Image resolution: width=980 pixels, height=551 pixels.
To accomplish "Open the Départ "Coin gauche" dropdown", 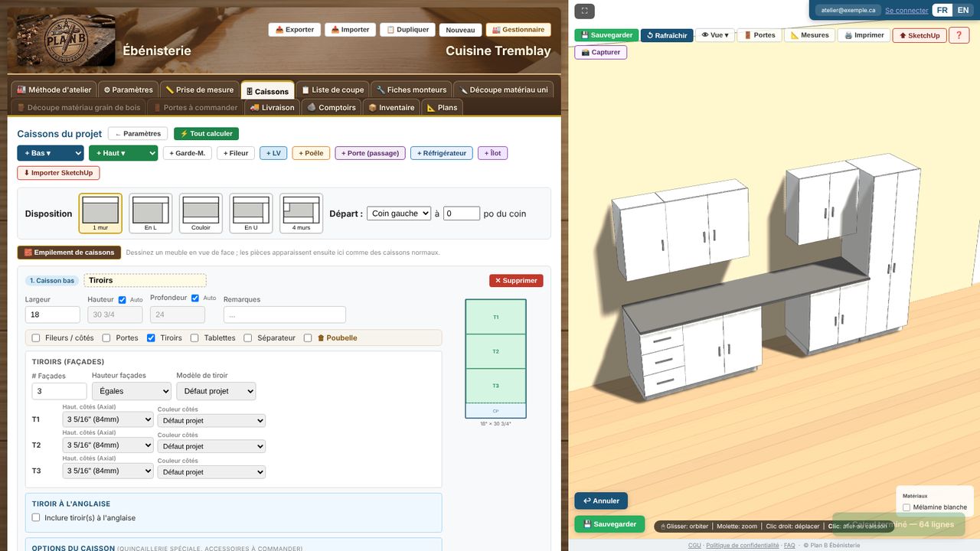I will coord(399,214).
